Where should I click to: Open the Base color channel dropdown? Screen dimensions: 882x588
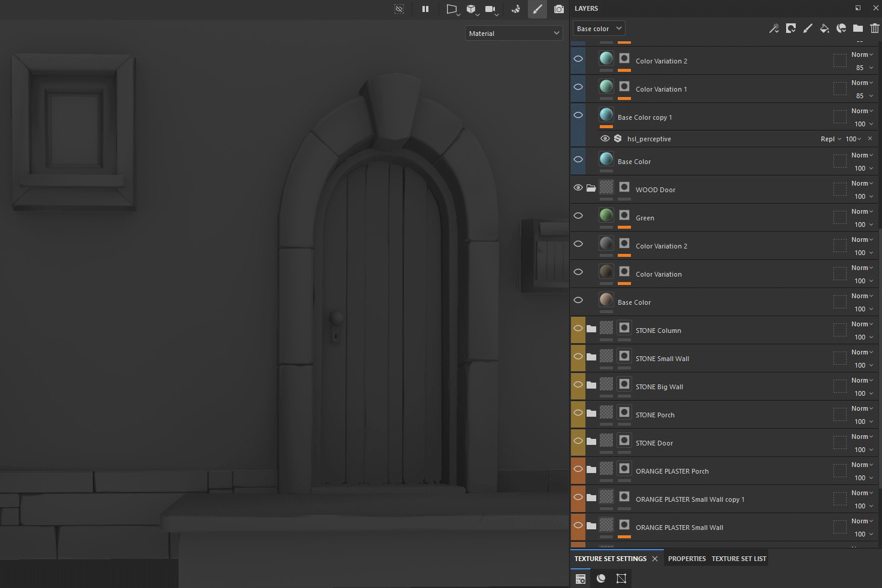(x=599, y=29)
